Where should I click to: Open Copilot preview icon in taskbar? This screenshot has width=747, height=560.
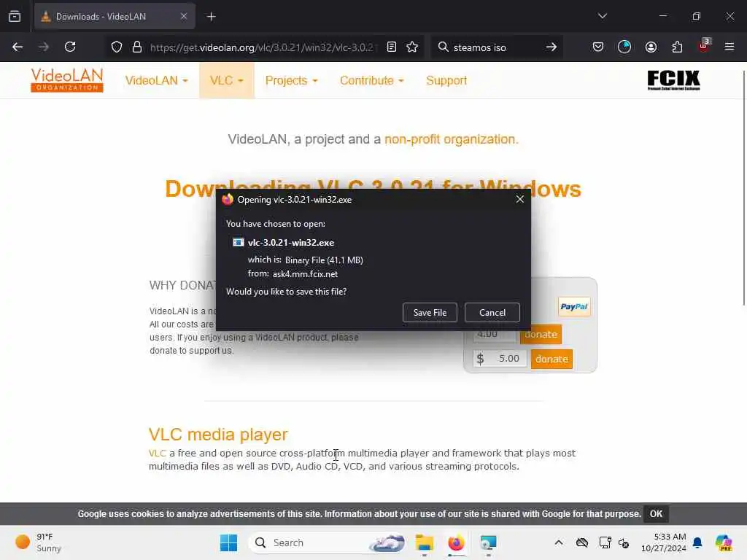[x=724, y=542]
